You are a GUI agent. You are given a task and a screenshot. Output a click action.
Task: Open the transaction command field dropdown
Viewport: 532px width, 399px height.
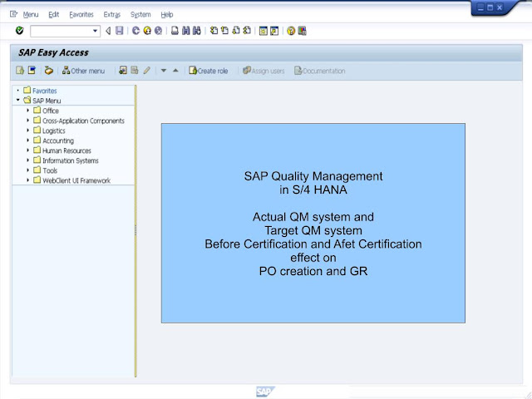(96, 32)
